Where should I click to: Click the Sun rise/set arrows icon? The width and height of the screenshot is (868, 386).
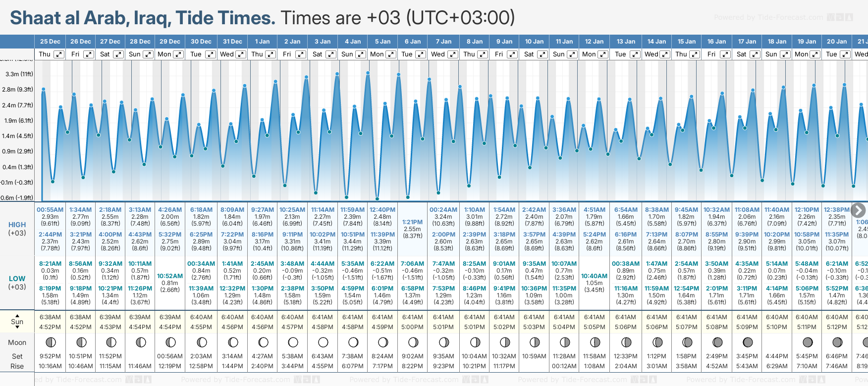[x=17, y=321]
